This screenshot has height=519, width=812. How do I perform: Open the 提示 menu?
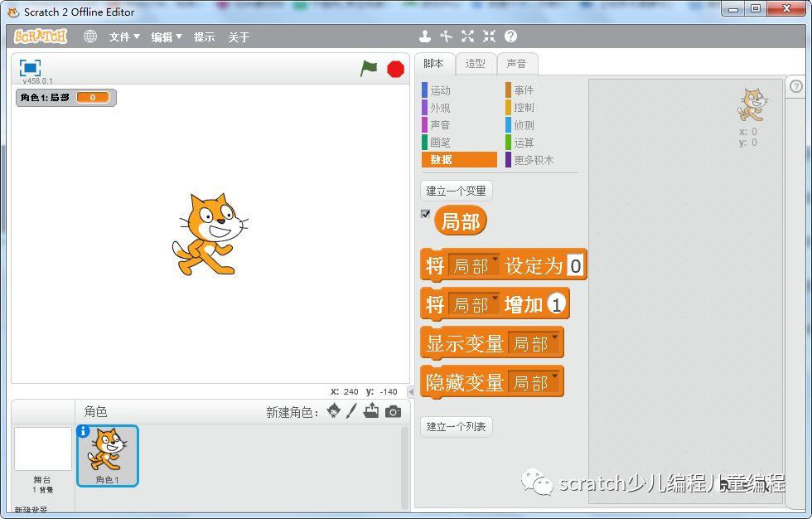(x=204, y=36)
